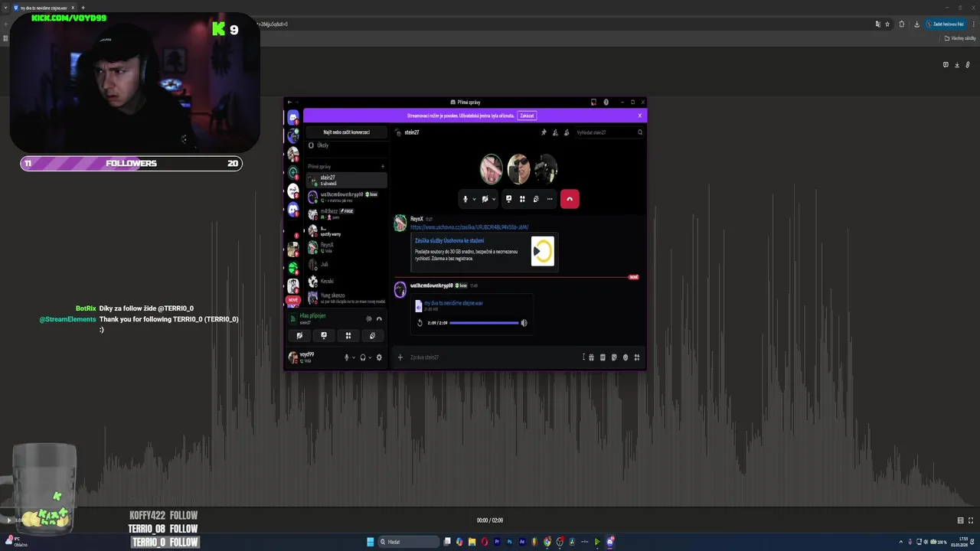Focus the Zpráva stein27 message input

pos(494,357)
